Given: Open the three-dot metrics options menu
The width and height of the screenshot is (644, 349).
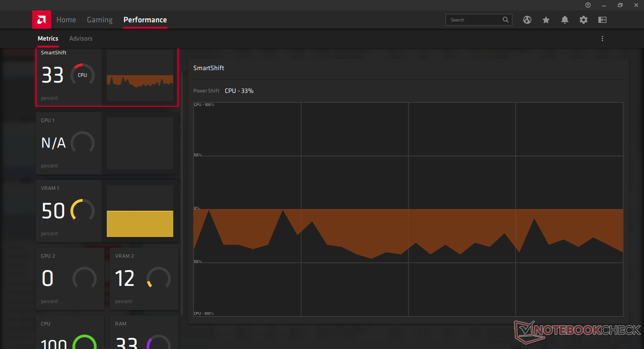Looking at the screenshot, I should [602, 39].
